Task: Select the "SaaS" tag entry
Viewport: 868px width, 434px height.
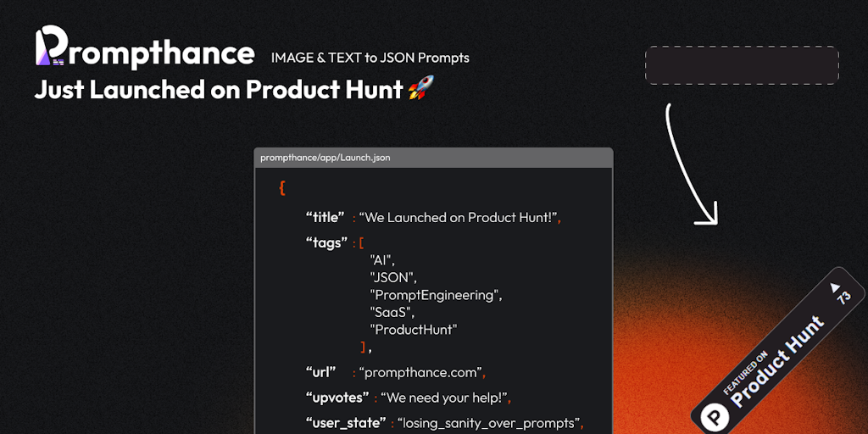Action: click(392, 312)
